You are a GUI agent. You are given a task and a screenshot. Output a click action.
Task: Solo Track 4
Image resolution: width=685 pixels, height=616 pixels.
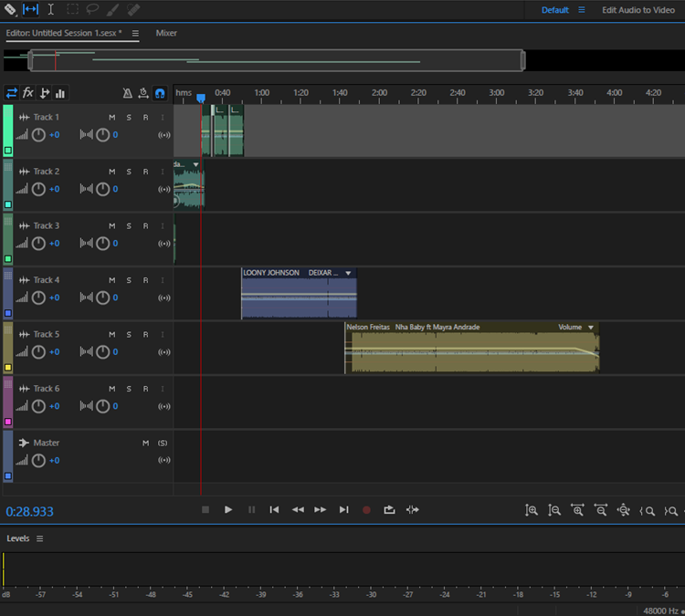point(129,280)
